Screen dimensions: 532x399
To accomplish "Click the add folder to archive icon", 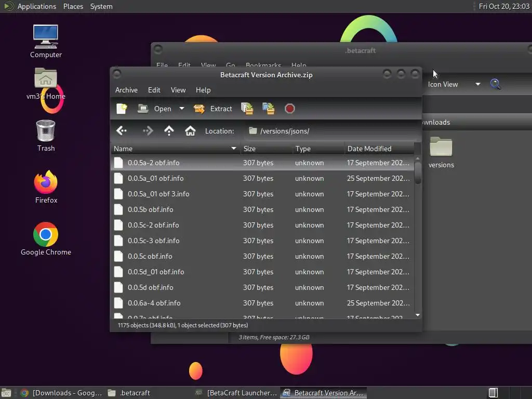I will point(269,109).
